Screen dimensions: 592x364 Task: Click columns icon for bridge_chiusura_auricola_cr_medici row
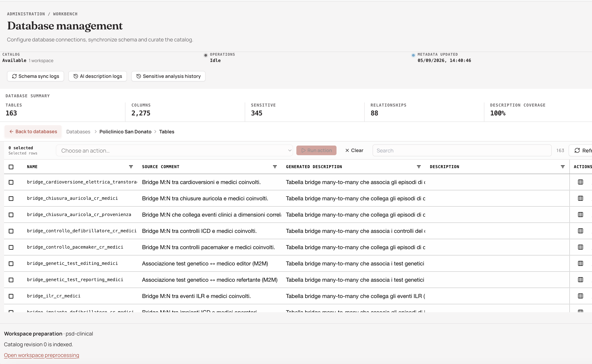[x=581, y=198]
